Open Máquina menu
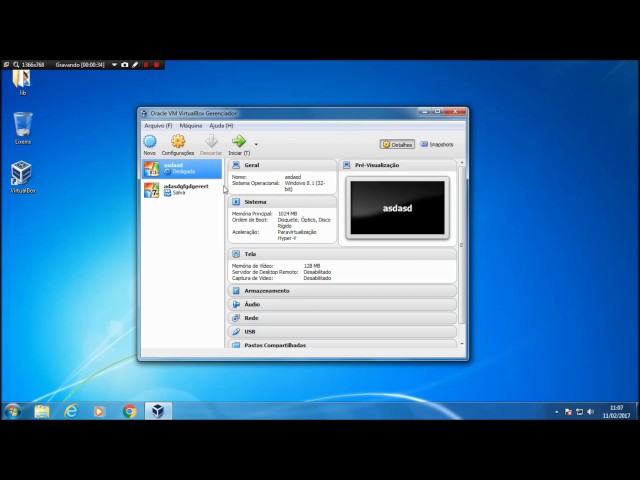The image size is (640, 480). (x=191, y=126)
